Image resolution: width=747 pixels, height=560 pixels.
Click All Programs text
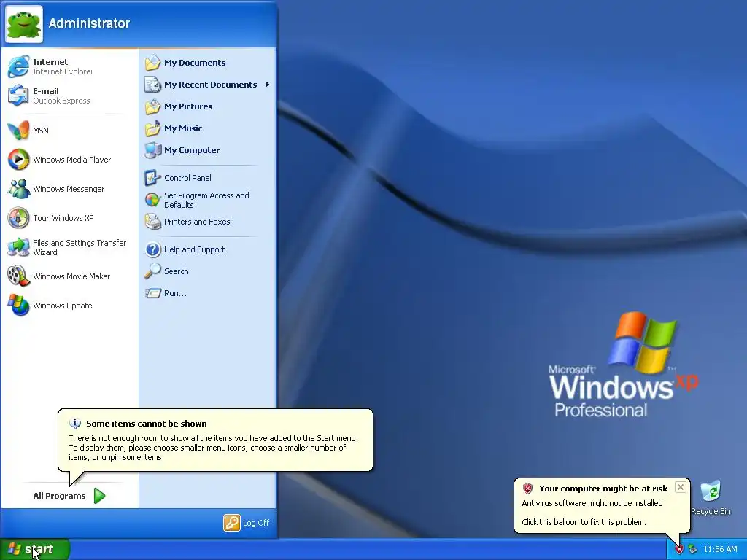point(60,496)
